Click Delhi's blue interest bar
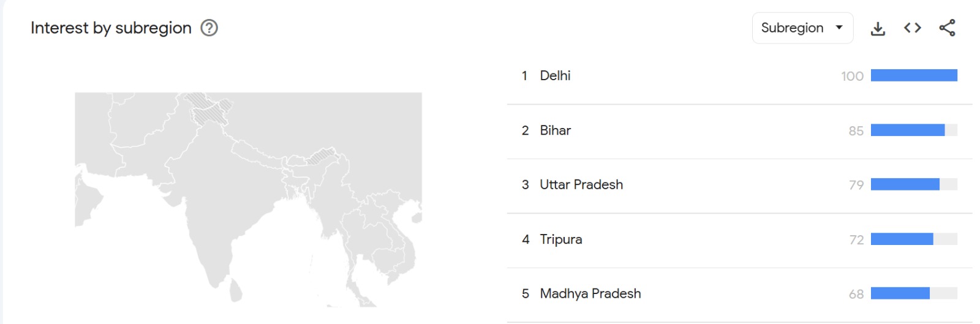The height and width of the screenshot is (324, 980). (x=913, y=75)
